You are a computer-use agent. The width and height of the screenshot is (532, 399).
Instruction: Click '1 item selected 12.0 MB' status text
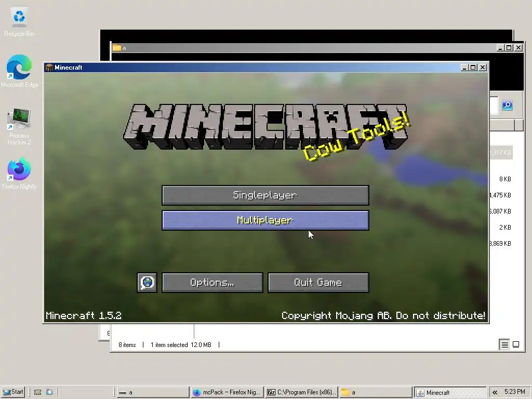tap(181, 345)
